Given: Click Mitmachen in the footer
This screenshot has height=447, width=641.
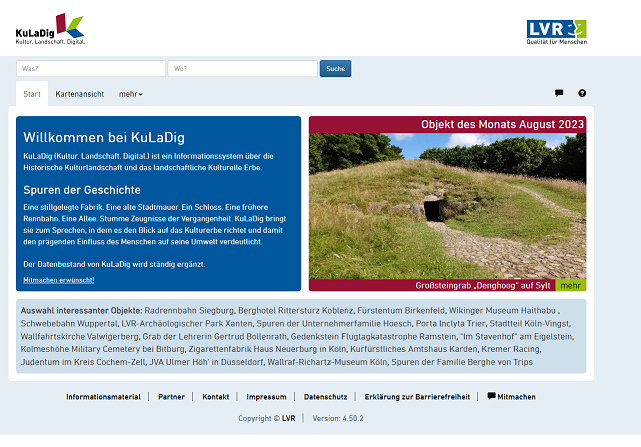Looking at the screenshot, I should coord(516,397).
